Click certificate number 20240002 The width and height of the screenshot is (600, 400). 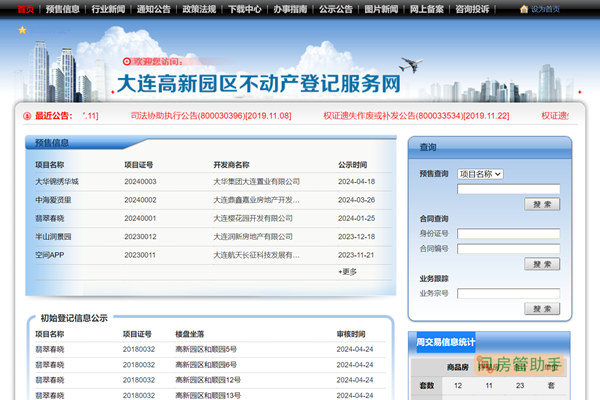coord(140,200)
